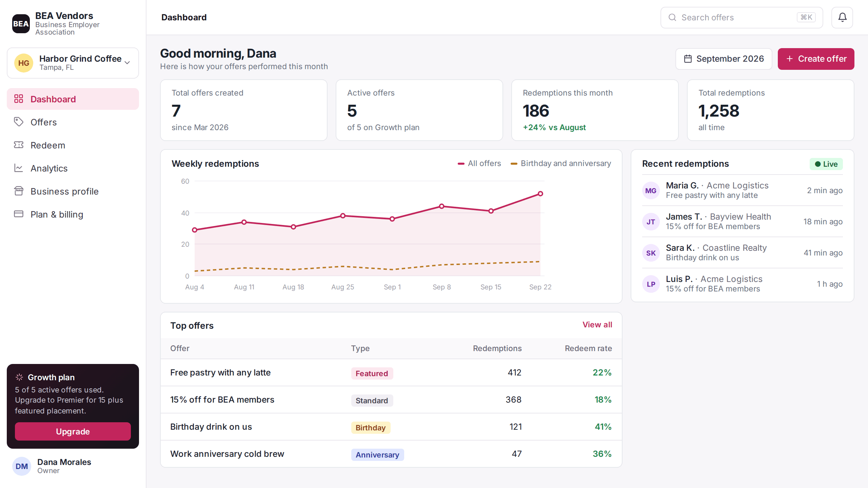
Task: Click the JT avatar for James T.
Action: click(x=651, y=222)
